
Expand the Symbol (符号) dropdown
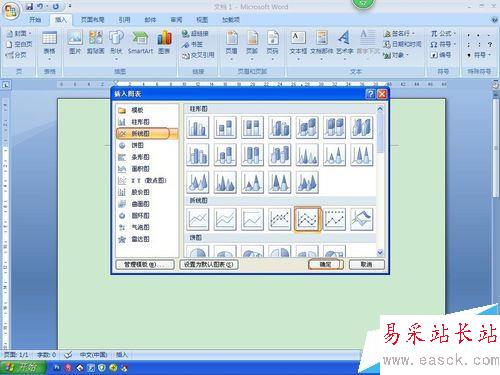click(443, 44)
